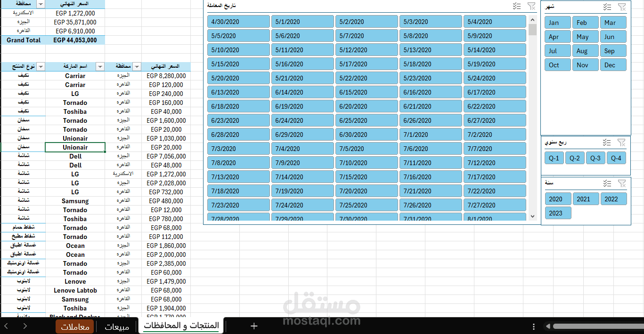Open sheet tab options dots
The height and width of the screenshot is (334, 644).
pyautogui.click(x=533, y=326)
